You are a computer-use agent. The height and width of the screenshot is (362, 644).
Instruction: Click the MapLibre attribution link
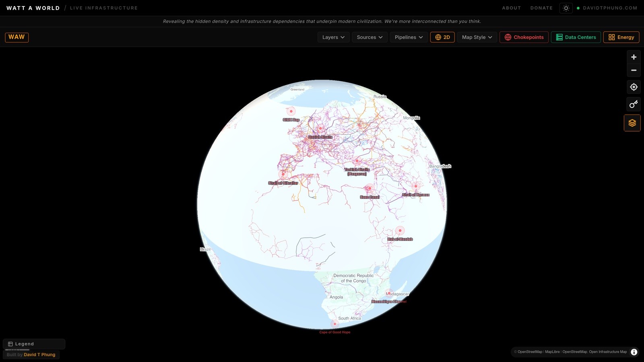[x=552, y=352]
